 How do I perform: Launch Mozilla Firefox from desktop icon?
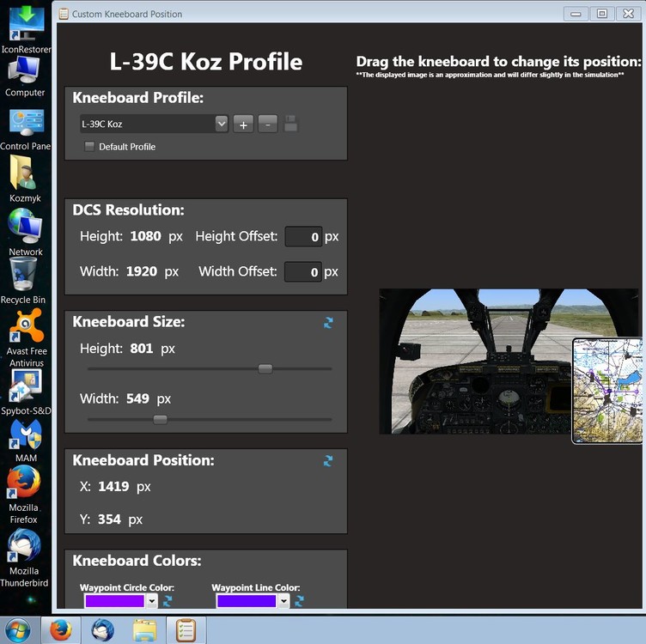[24, 494]
